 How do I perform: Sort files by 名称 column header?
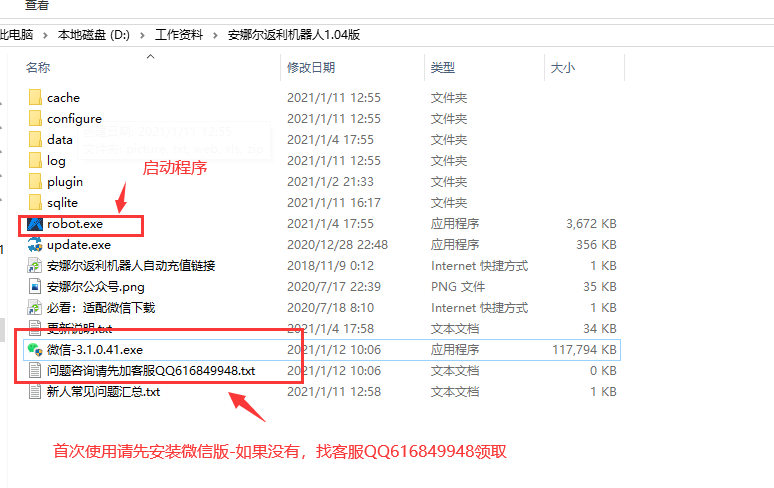click(x=38, y=68)
